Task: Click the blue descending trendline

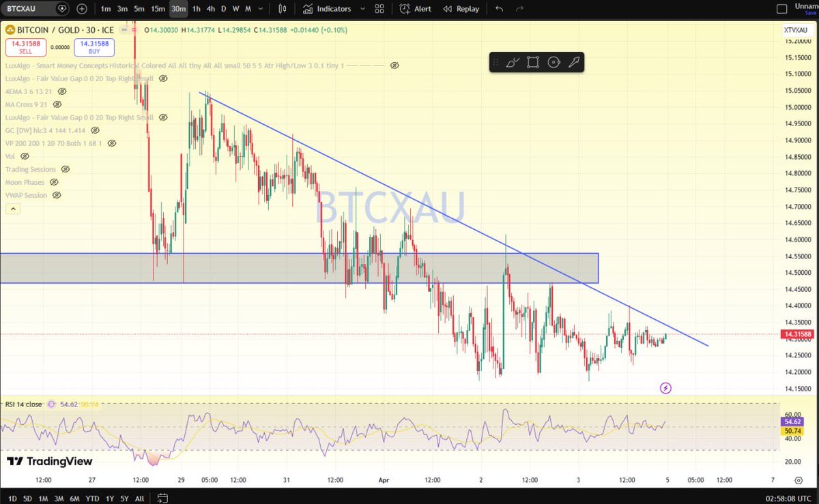Action: coord(454,219)
